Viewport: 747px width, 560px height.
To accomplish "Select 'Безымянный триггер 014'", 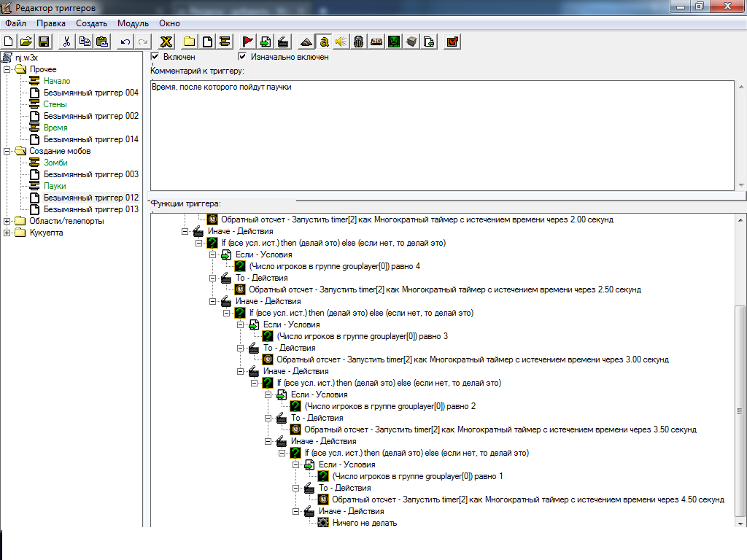I will pyautogui.click(x=91, y=139).
